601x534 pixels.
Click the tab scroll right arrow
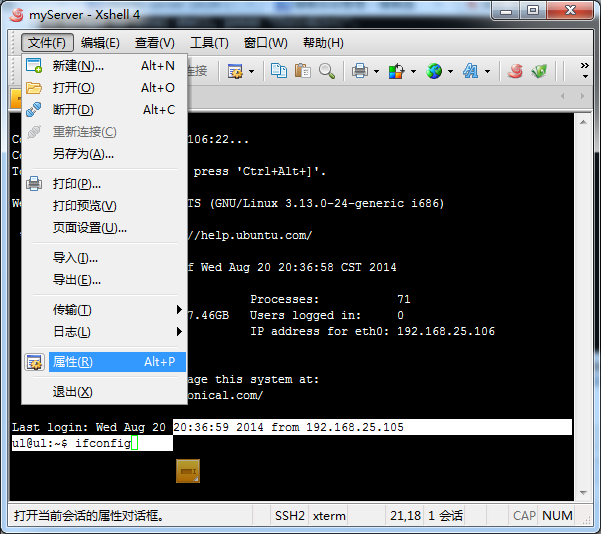(582, 96)
